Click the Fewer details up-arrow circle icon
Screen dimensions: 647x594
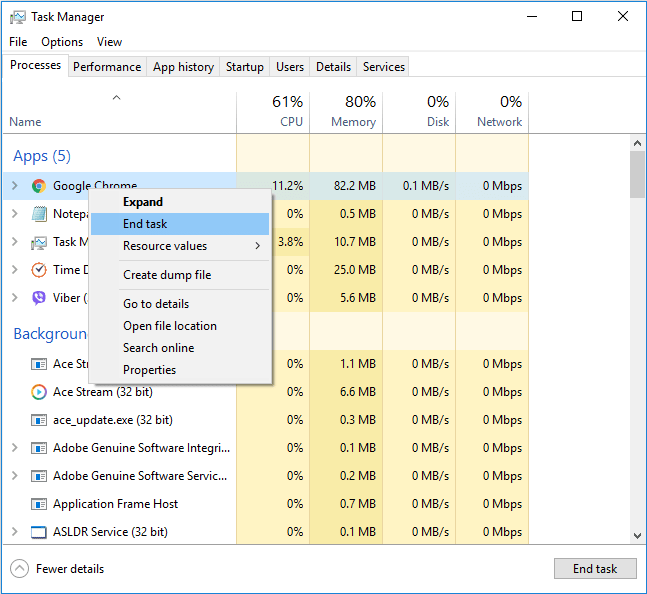click(19, 569)
